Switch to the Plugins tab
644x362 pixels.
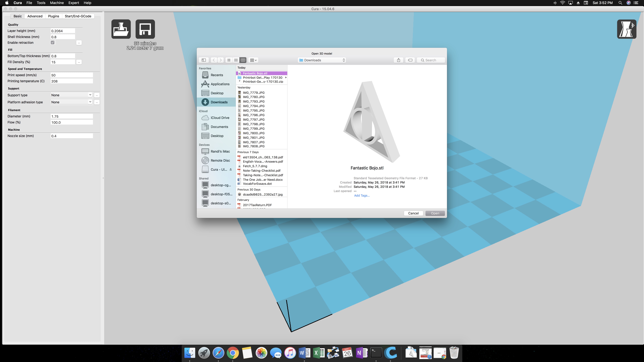pos(53,16)
